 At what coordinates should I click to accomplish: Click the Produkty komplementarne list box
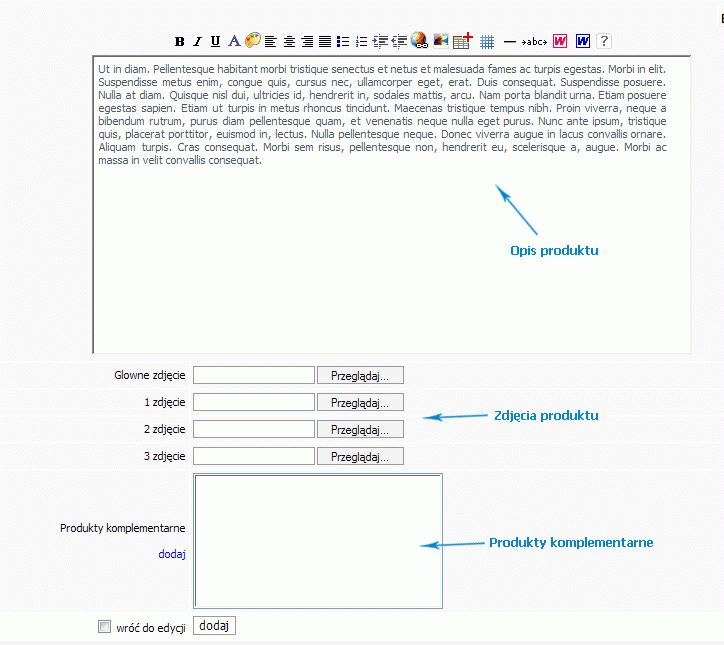[318, 541]
